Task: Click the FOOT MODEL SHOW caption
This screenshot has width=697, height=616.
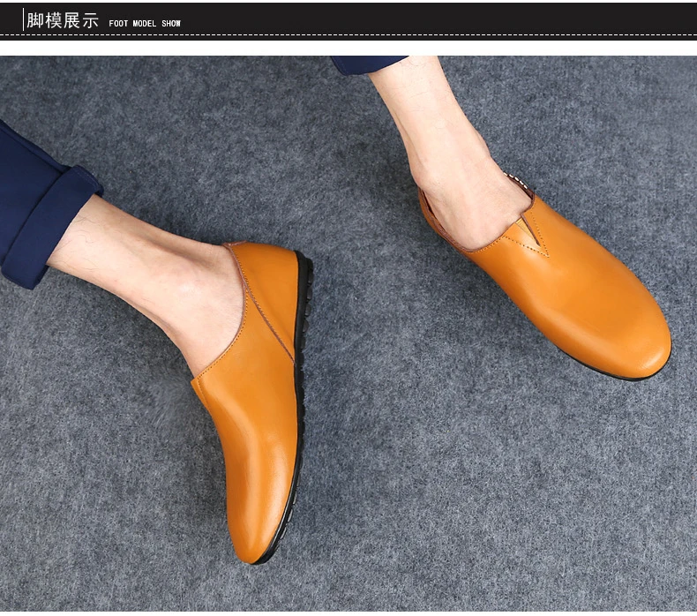Action: (x=145, y=24)
